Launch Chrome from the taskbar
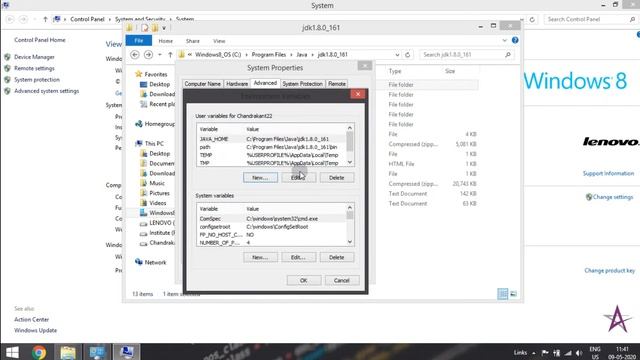Screen dimensions: 640x360 point(39,352)
